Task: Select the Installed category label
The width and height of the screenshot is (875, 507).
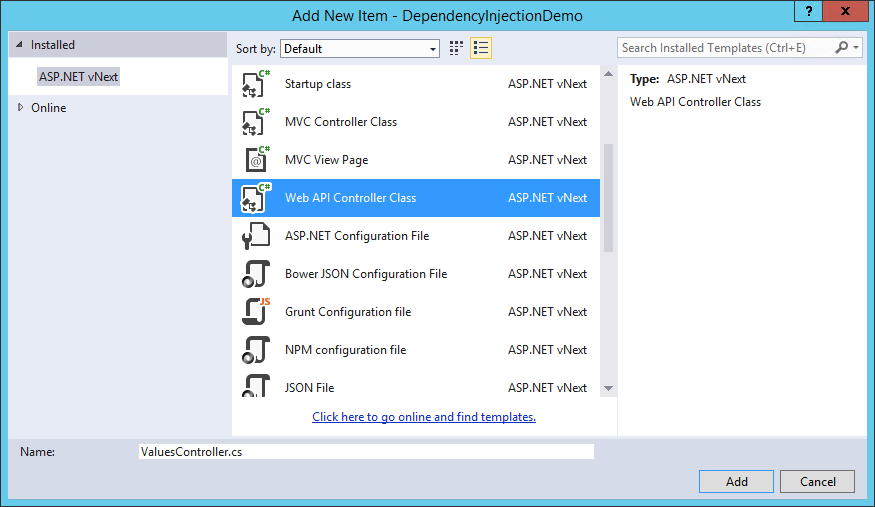Action: tap(52, 45)
